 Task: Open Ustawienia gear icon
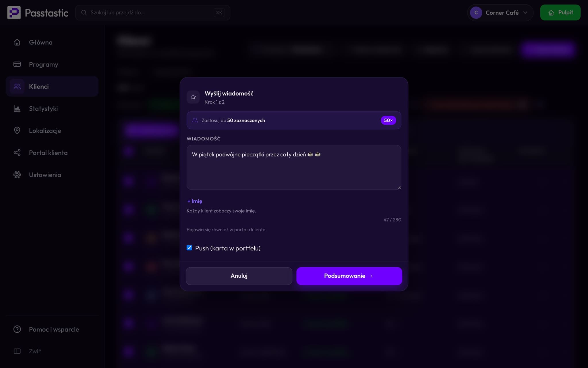[17, 175]
